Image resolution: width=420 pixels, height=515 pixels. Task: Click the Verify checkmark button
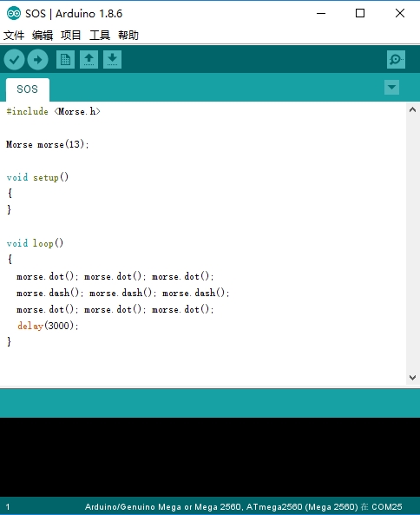click(14, 59)
